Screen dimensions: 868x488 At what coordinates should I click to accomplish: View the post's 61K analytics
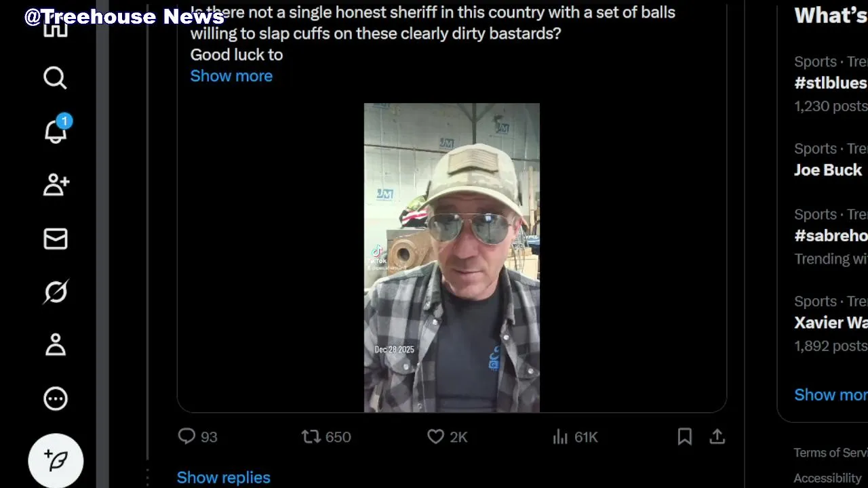tap(560, 436)
